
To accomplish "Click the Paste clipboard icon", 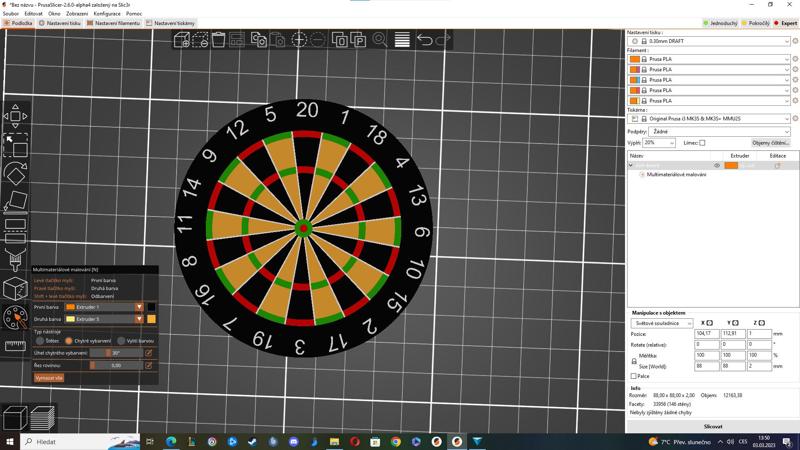I will 277,40.
